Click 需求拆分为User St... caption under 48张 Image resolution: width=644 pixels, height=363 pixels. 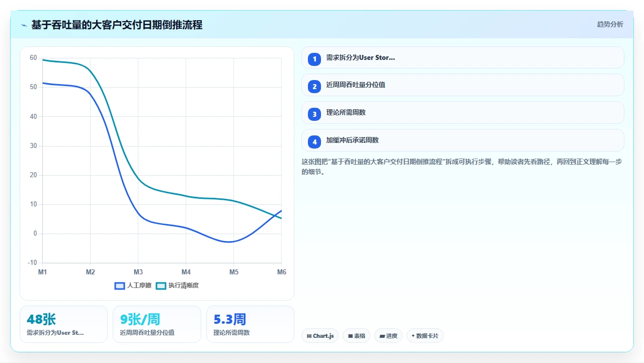pyautogui.click(x=55, y=333)
